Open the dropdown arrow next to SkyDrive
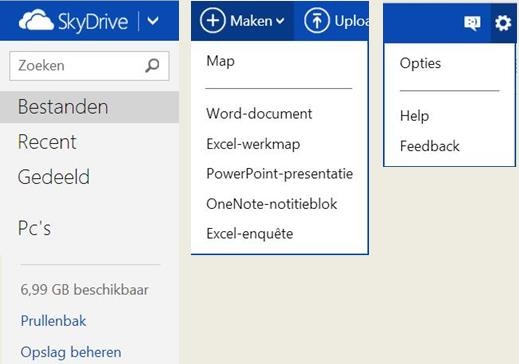519x364 pixels. (153, 21)
